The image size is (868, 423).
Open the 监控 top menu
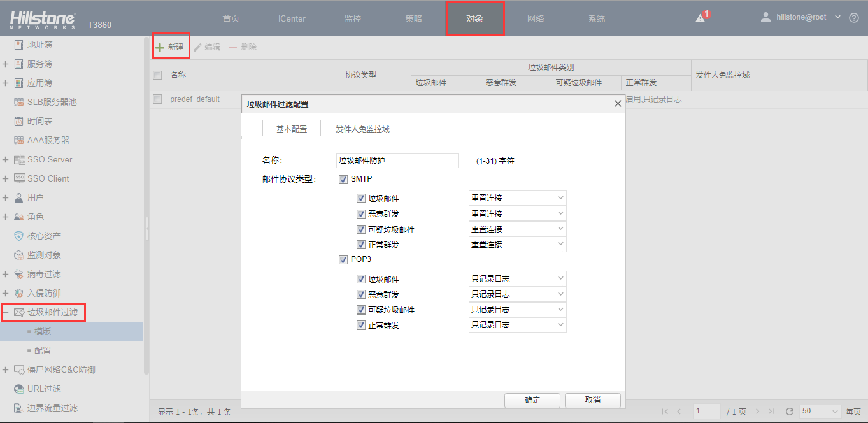(353, 18)
